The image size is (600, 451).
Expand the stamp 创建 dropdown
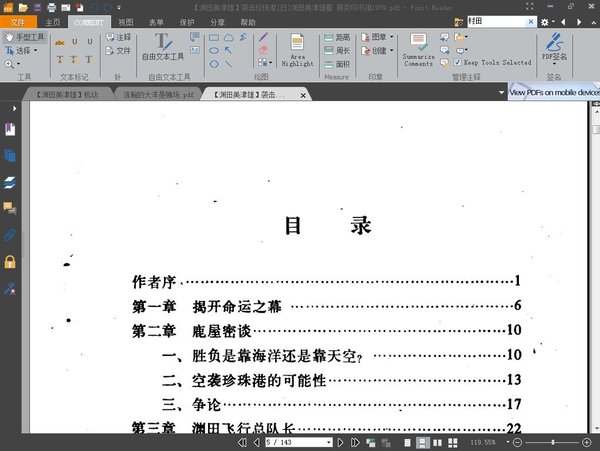391,50
